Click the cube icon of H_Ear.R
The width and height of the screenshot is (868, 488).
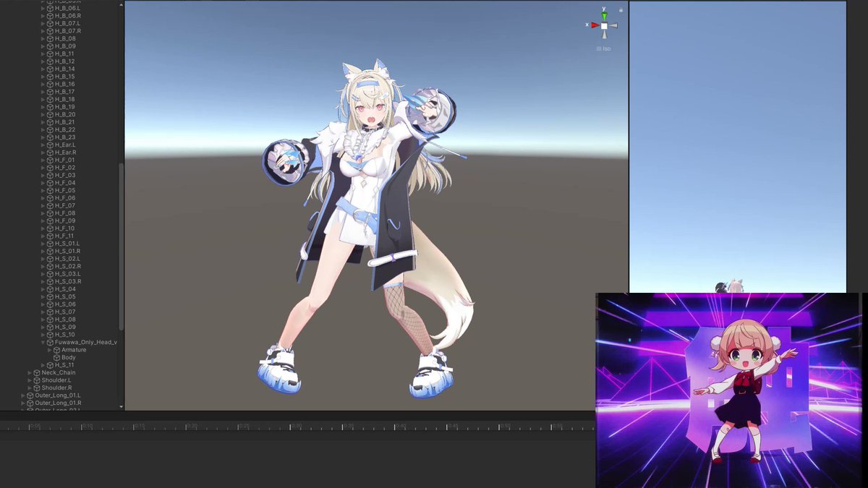click(x=50, y=153)
